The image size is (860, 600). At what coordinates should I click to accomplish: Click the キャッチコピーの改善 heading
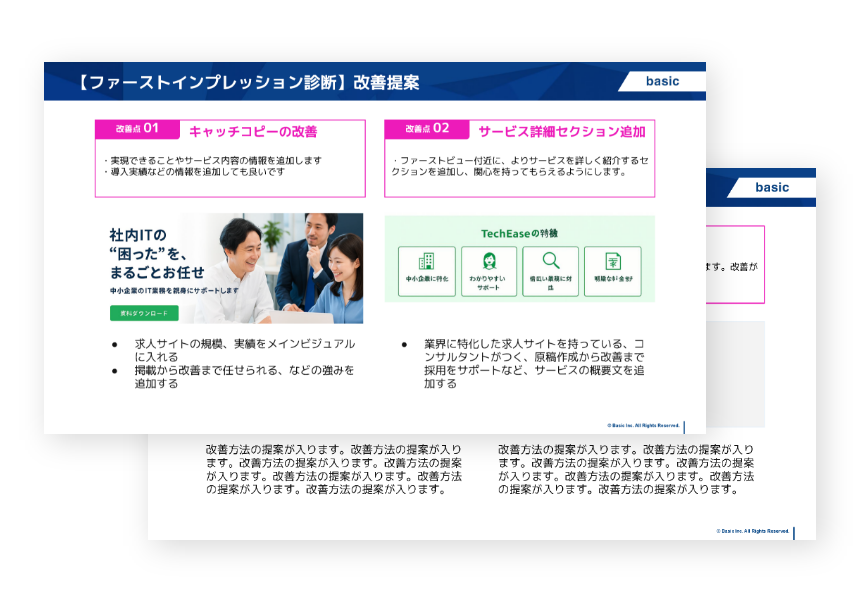point(253,131)
